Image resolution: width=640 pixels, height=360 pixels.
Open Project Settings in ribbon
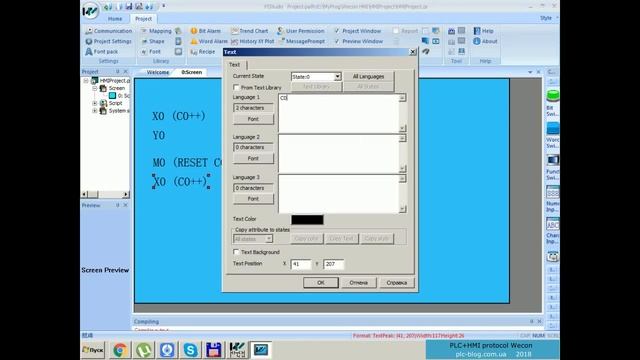[109, 41]
